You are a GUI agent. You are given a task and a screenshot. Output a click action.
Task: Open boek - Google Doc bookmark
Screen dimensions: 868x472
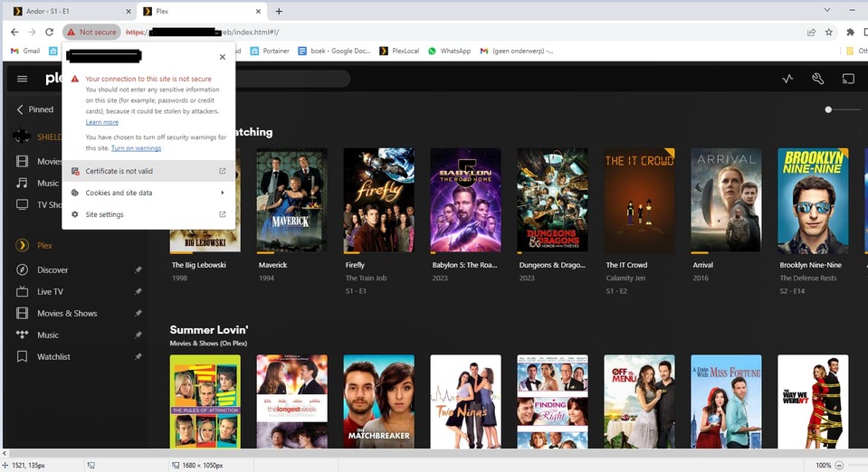[334, 51]
